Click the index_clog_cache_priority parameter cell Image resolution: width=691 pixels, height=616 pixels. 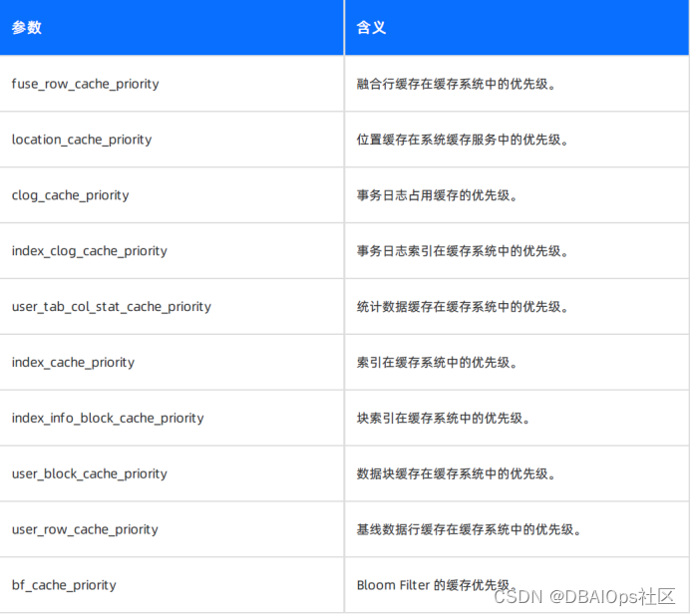172,251
